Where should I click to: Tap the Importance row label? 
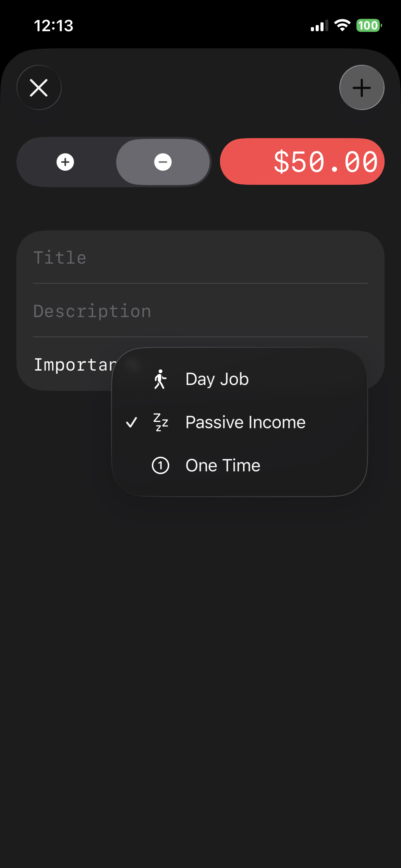point(74,365)
